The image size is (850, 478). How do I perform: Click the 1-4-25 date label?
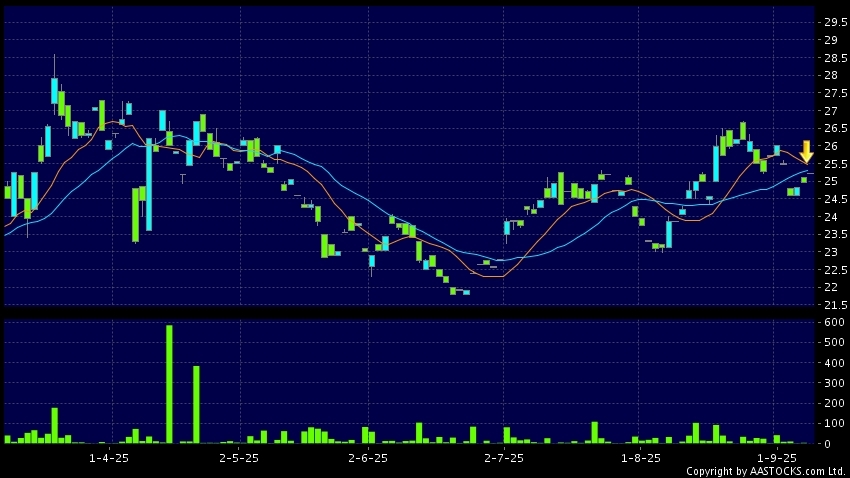pyautogui.click(x=109, y=458)
